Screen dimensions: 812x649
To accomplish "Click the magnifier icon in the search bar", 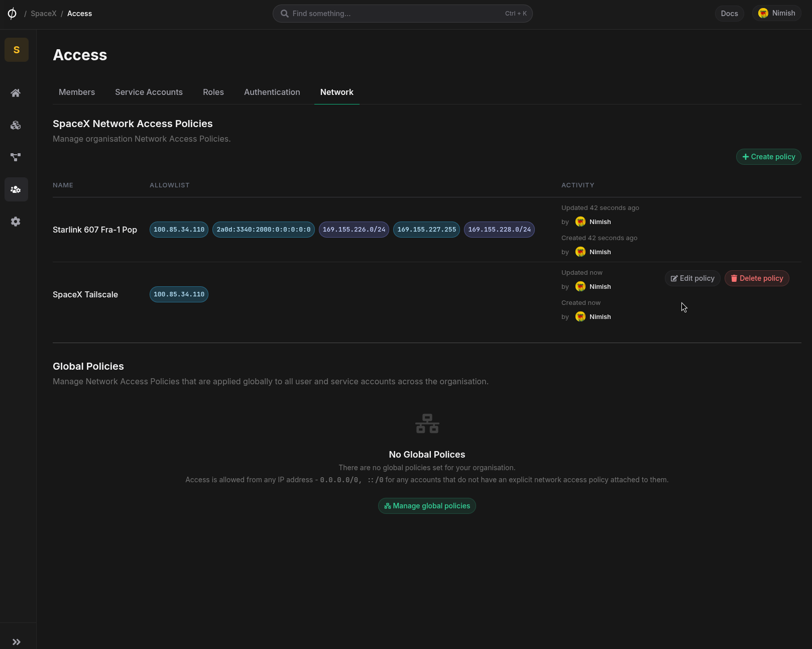I will 284,14.
